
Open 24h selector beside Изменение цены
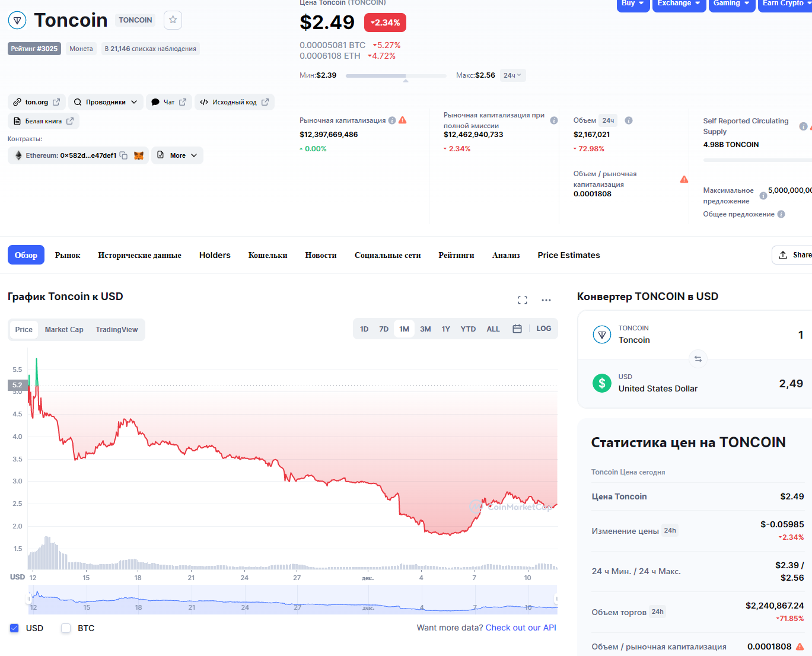(670, 531)
